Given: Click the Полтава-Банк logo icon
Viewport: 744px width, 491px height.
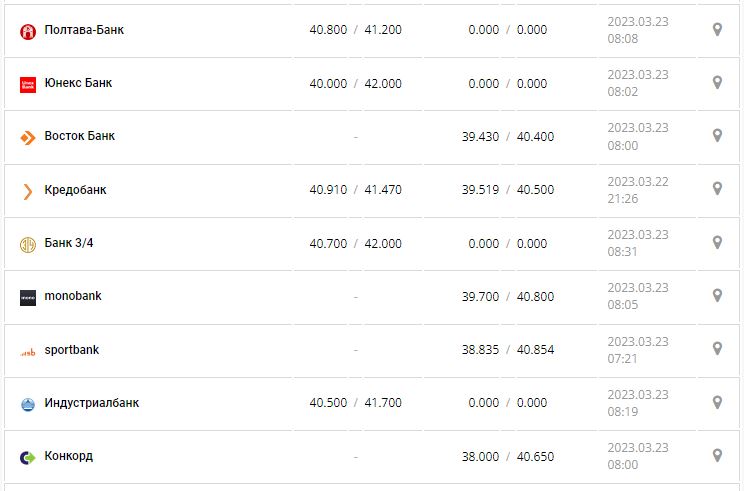Looking at the screenshot, I should 28,31.
